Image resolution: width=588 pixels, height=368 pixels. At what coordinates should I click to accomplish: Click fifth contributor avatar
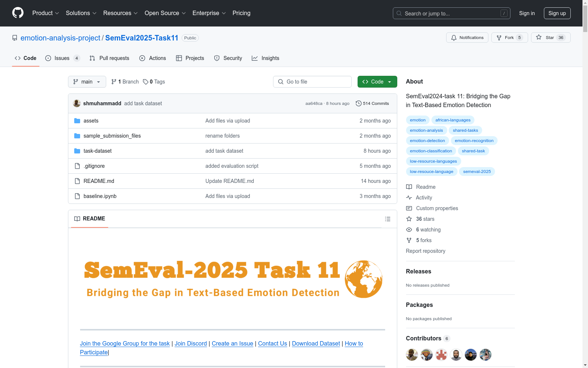pyautogui.click(x=471, y=355)
